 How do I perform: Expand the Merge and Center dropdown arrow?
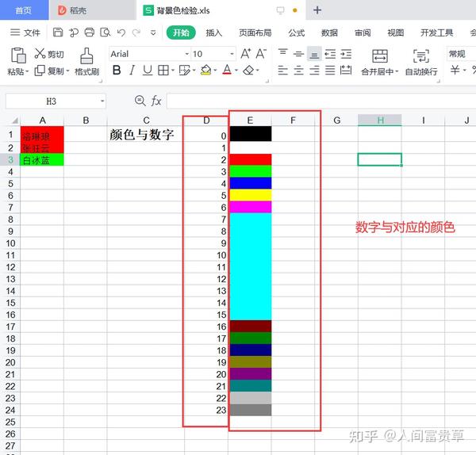click(x=397, y=71)
